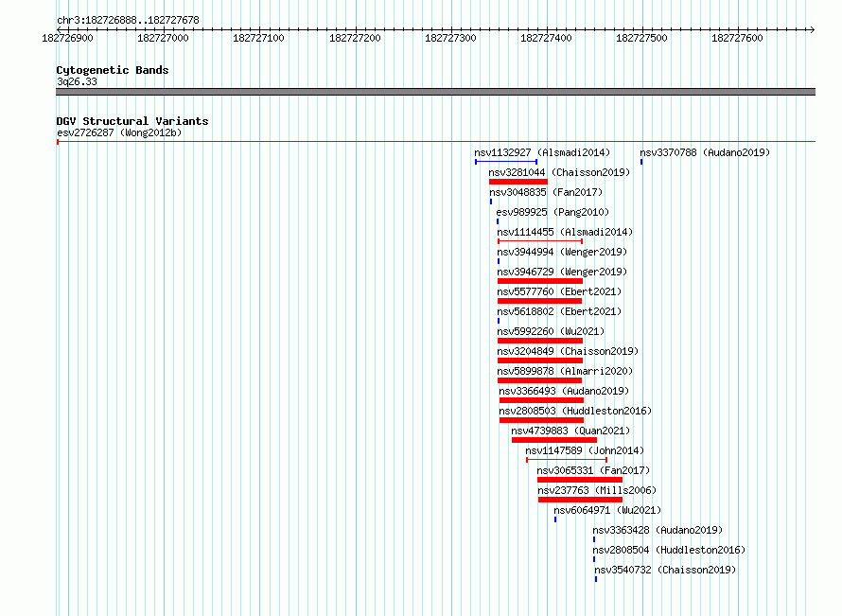Click nsv3540732 (Chaisson2019) label

click(x=665, y=570)
